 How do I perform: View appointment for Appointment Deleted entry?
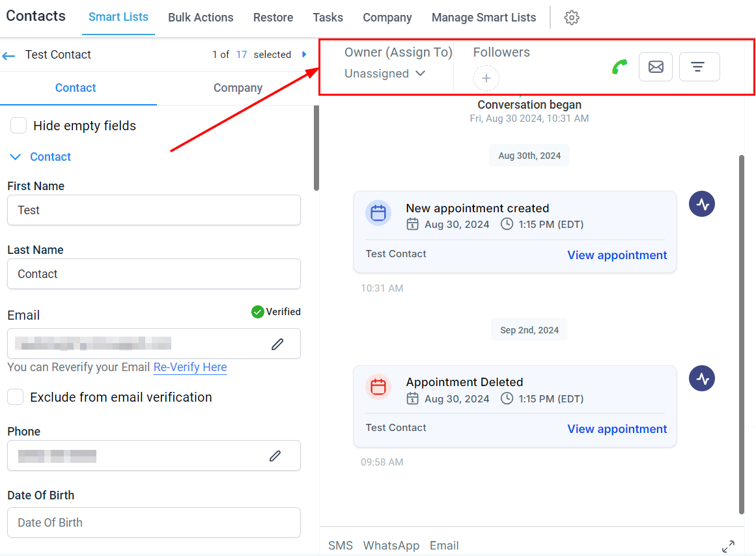click(617, 428)
